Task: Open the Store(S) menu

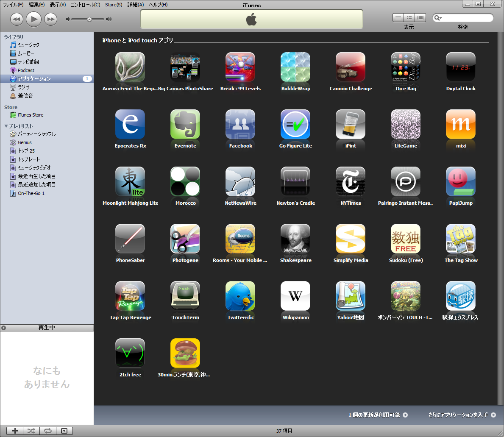Action: pos(114,5)
